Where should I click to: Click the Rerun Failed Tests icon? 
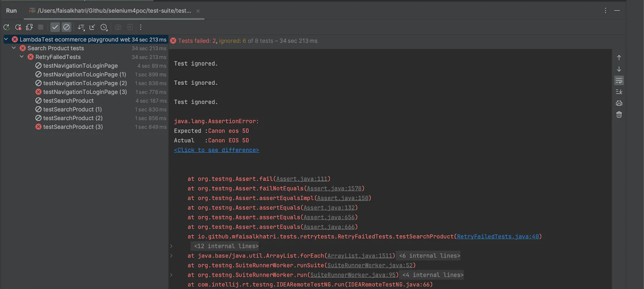click(18, 27)
